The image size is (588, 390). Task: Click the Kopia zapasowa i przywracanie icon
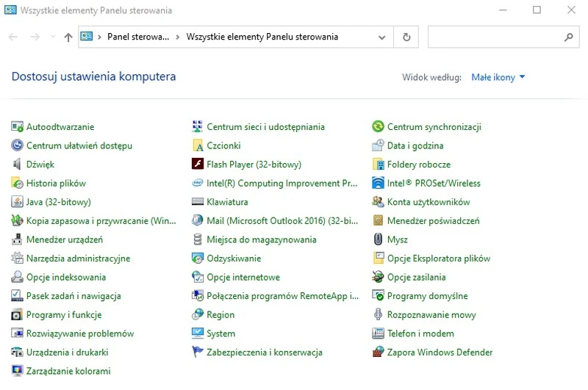point(17,220)
